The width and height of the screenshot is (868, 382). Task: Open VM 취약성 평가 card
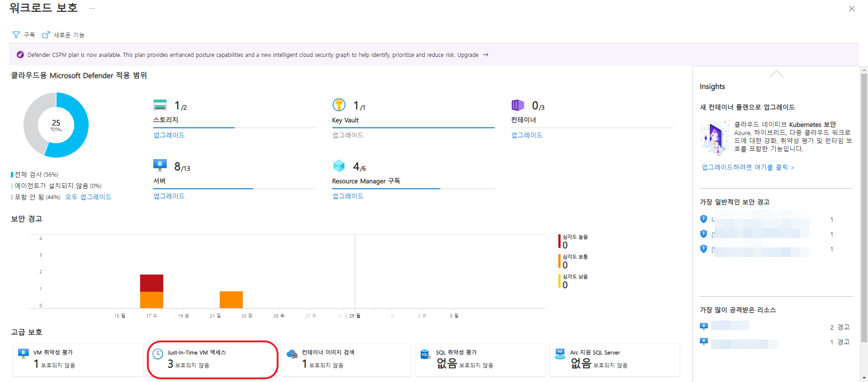click(x=78, y=359)
